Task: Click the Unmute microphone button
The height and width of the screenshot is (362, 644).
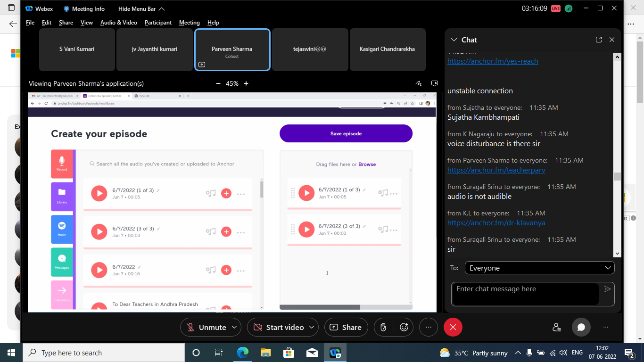Action: 206,327
